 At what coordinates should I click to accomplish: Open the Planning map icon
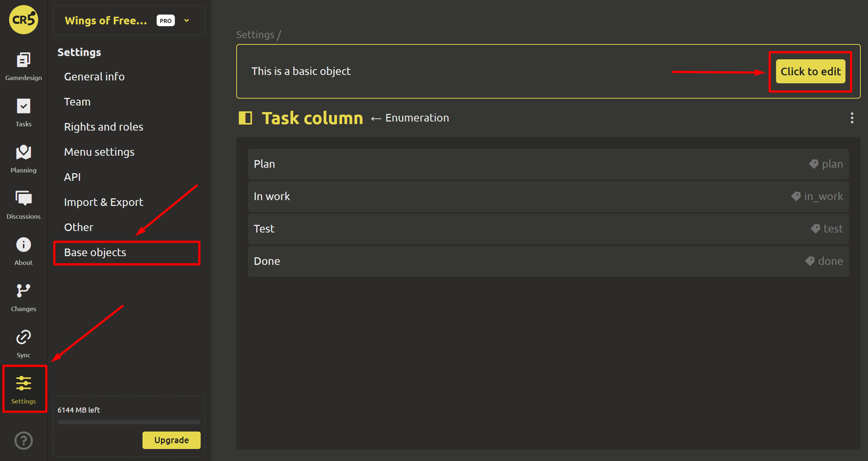click(23, 153)
